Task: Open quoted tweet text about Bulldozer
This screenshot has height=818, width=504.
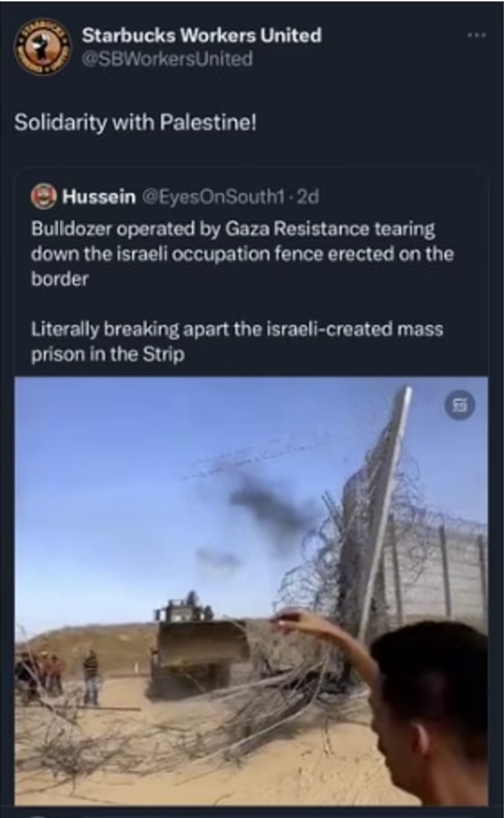Action: pyautogui.click(x=242, y=254)
